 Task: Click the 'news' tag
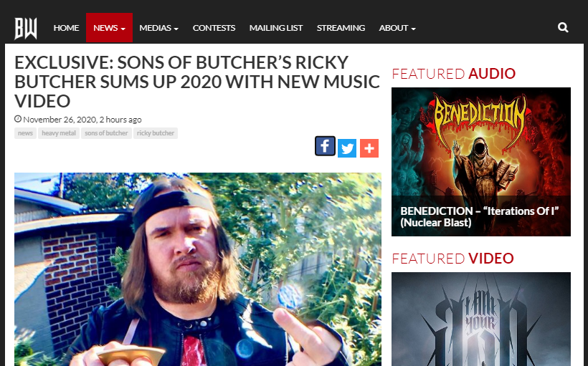click(25, 133)
